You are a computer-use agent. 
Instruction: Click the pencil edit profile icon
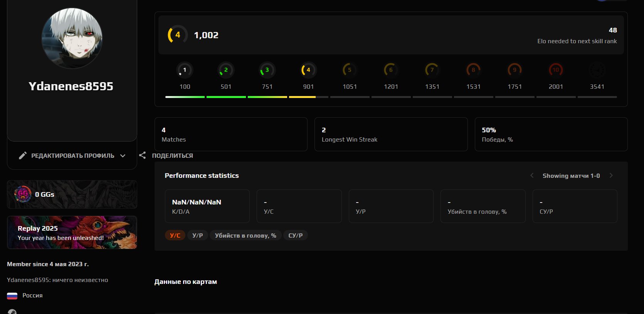23,155
